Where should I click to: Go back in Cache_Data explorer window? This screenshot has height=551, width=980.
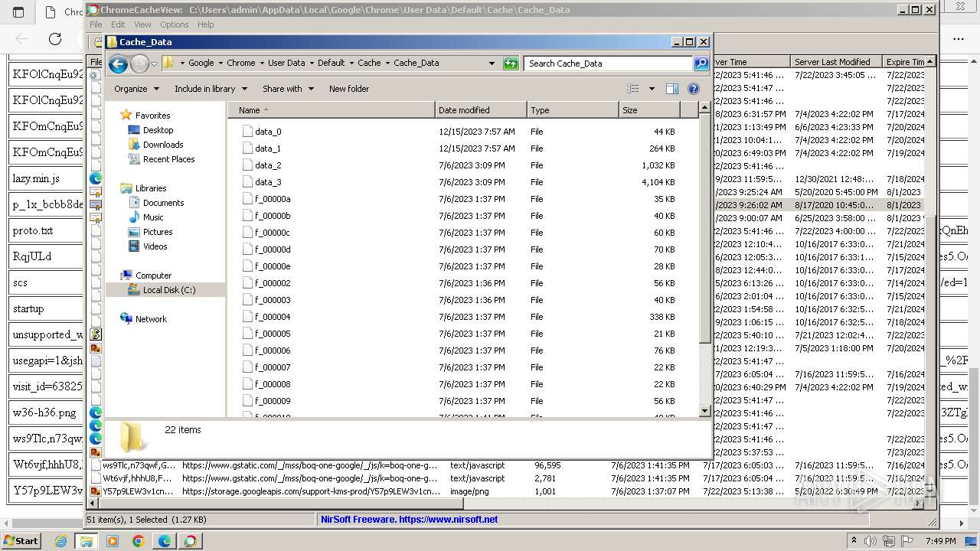pos(118,64)
